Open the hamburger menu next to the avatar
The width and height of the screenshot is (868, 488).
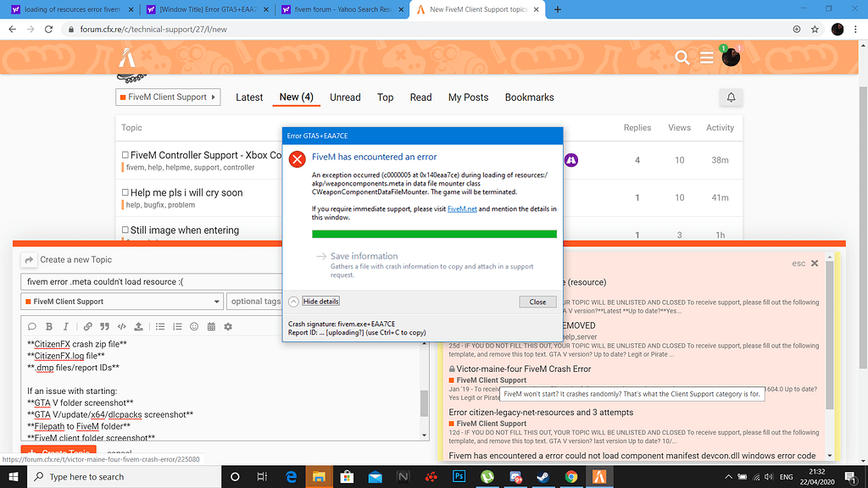706,58
